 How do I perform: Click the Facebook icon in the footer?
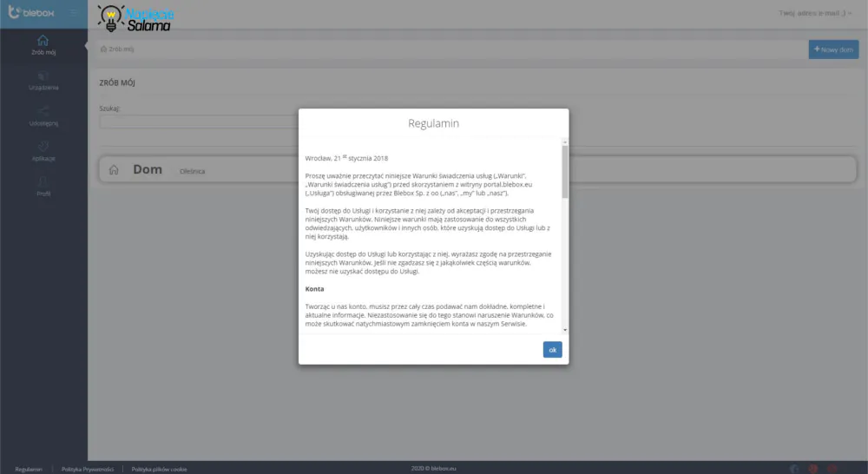click(794, 469)
